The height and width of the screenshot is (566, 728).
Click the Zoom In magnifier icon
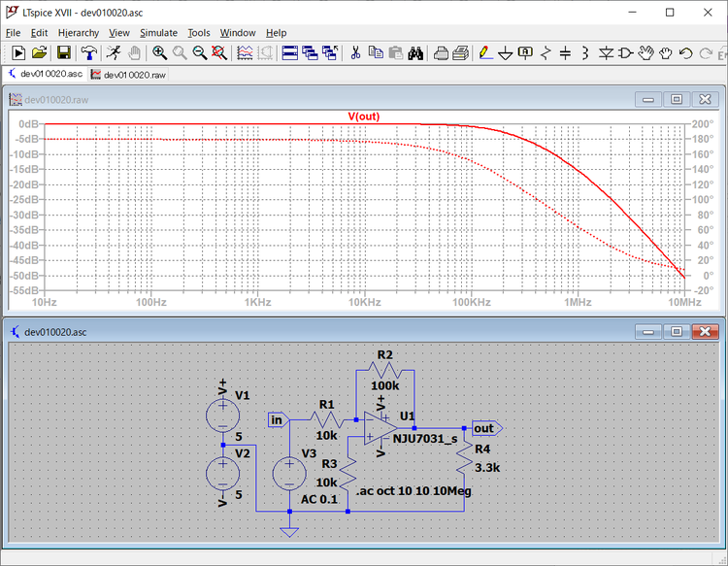(x=159, y=52)
